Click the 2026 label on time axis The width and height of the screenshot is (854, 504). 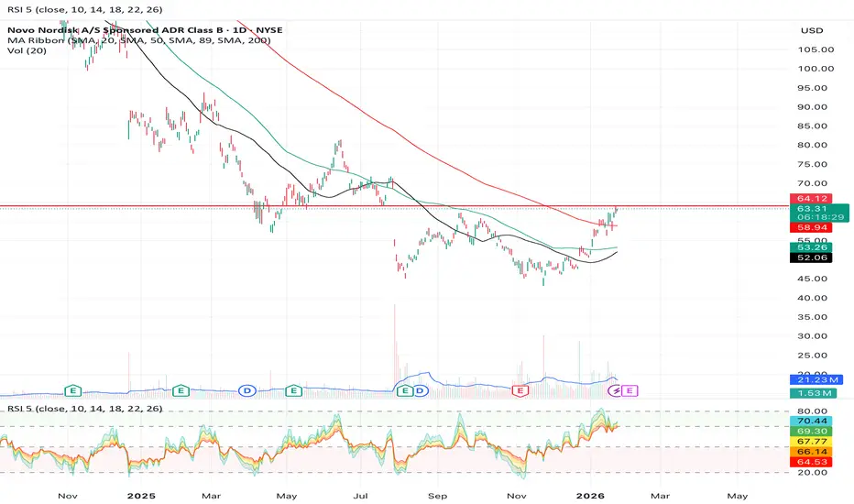590,496
